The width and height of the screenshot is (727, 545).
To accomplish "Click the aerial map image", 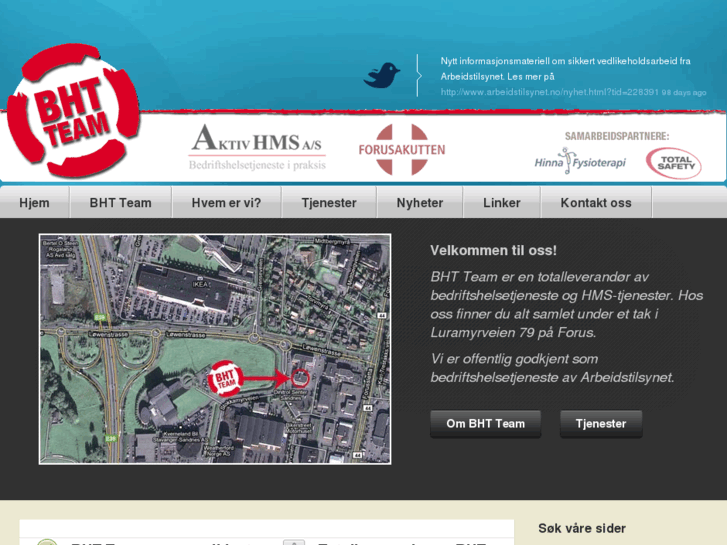I will (x=215, y=349).
